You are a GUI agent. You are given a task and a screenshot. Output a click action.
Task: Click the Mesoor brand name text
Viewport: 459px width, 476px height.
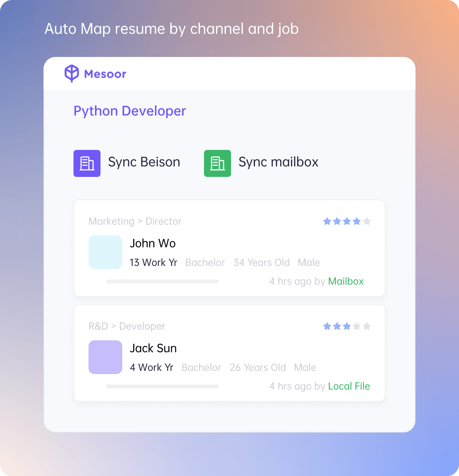(x=105, y=74)
